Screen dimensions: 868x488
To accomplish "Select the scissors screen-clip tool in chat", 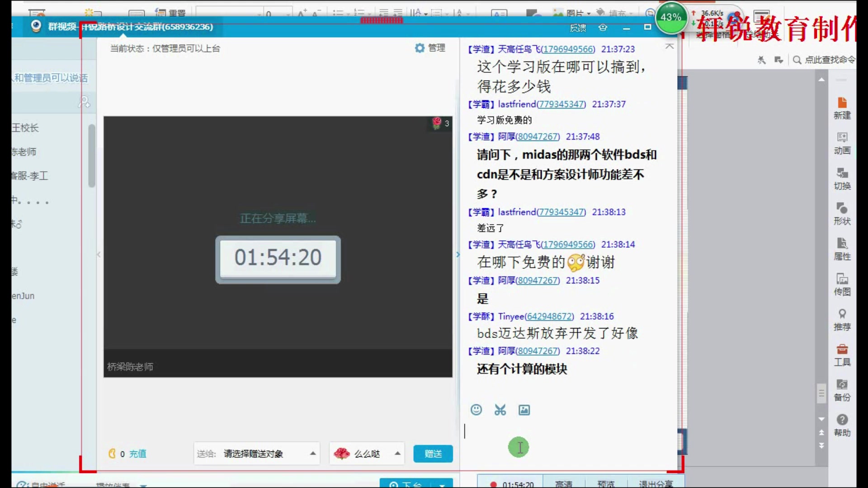I will coord(500,410).
